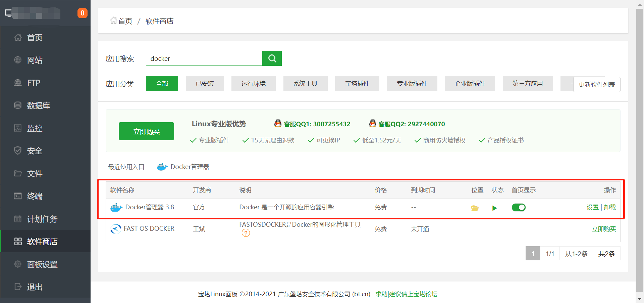
Task: Select the 企业版插件 category tab
Action: click(x=470, y=83)
